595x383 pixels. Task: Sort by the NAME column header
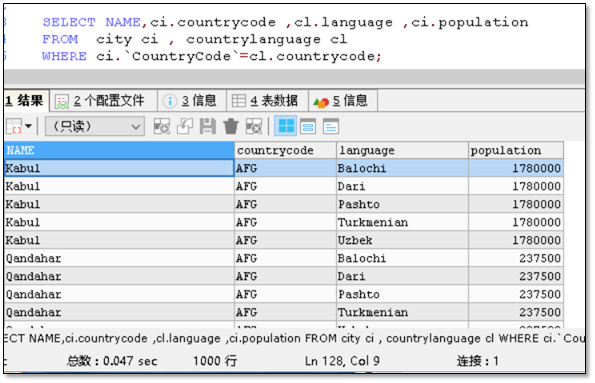(x=119, y=150)
